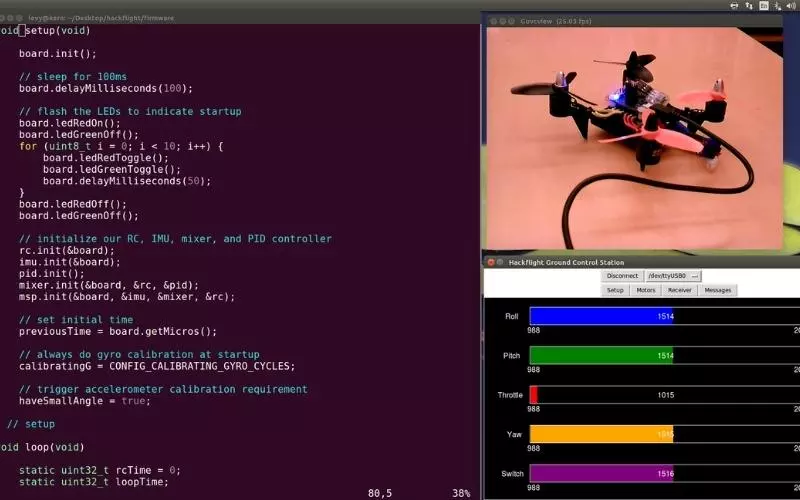Click the line 'static uint32_t rcTime = 0;'
Screen dimensions: 800x500
click(x=99, y=470)
